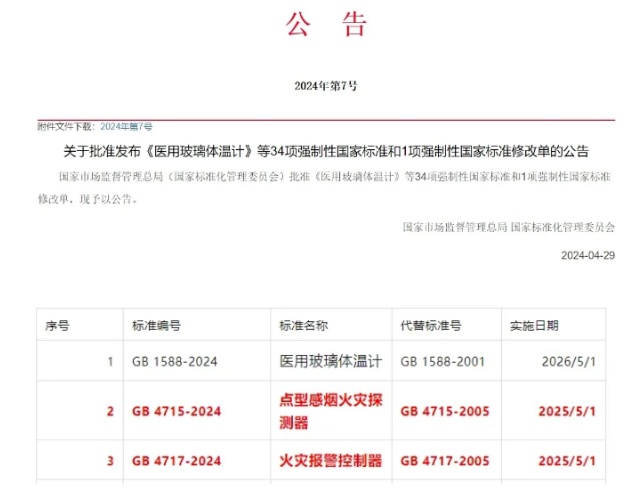Click the announcement title about 医用玻璃体温计
This screenshot has width=636, height=489.
point(326,152)
